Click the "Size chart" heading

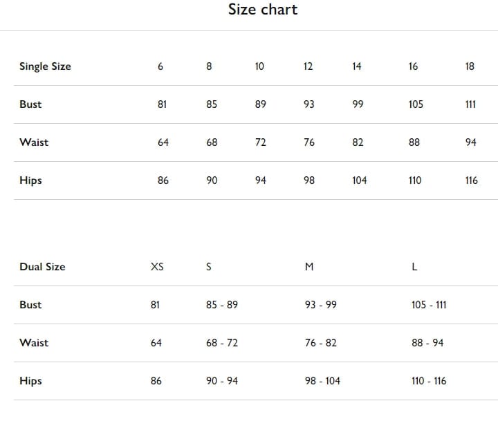pyautogui.click(x=263, y=10)
